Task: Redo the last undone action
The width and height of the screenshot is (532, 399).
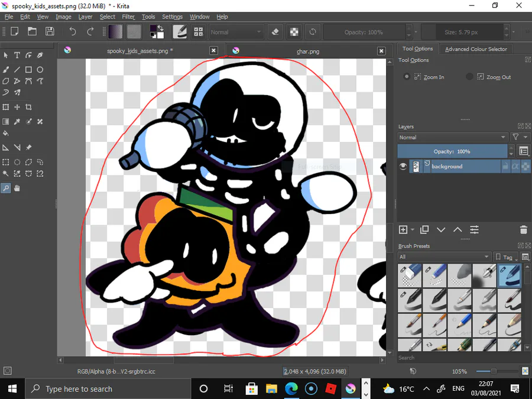Action: tap(90, 31)
